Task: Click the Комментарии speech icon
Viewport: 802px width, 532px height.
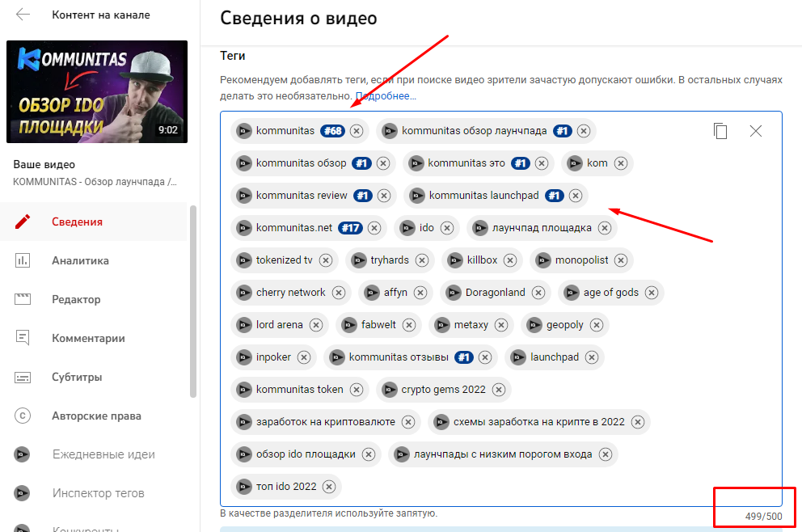Action: point(23,338)
